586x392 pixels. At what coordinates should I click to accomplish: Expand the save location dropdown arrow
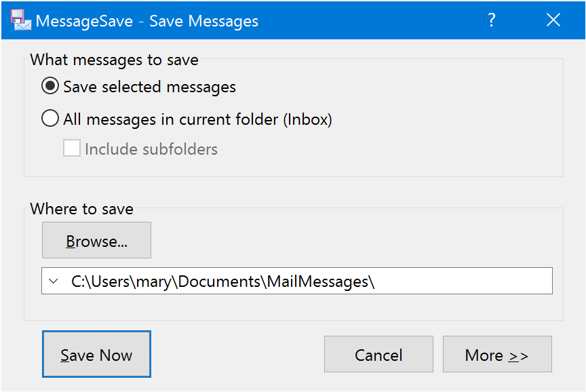click(x=54, y=281)
